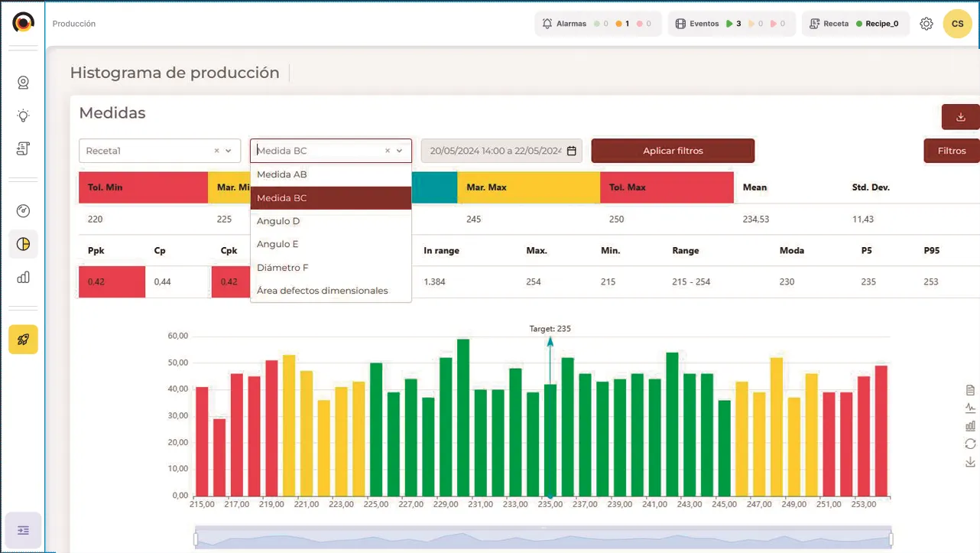This screenshot has width=980, height=553.
Task: Open the calendar icon in date field
Action: point(572,151)
